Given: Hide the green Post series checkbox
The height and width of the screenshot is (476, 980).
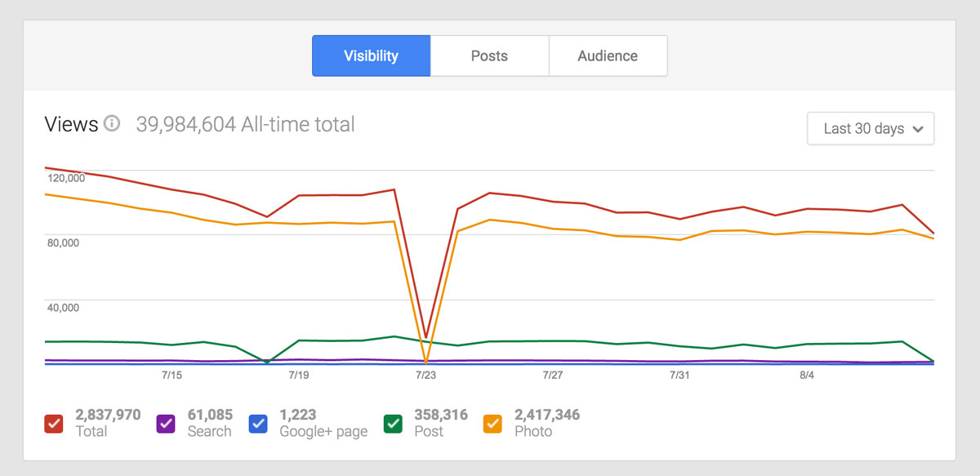Looking at the screenshot, I should tap(393, 424).
